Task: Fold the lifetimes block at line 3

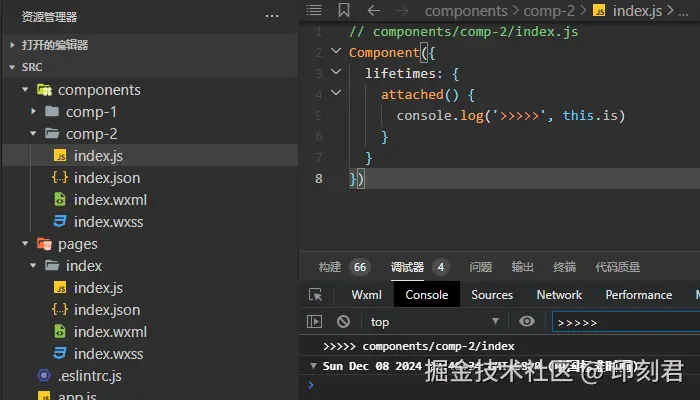Action: 336,72
